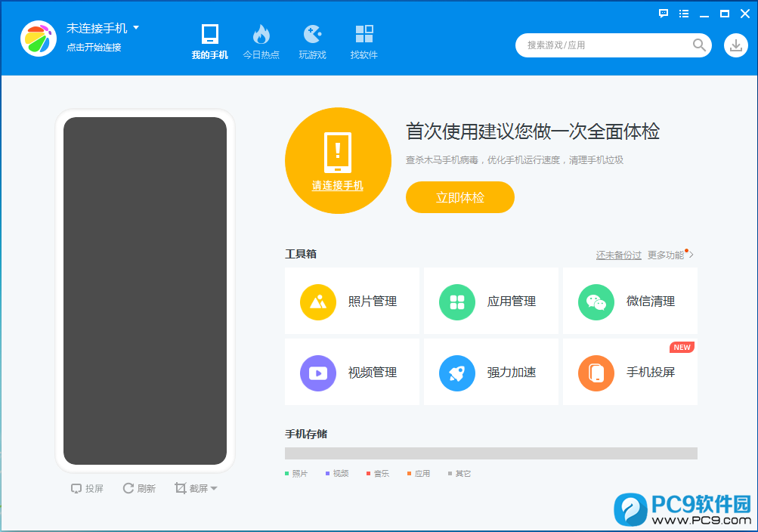The height and width of the screenshot is (532, 758).
Task: Expand the 截屏 dropdown arrow
Action: [214, 488]
